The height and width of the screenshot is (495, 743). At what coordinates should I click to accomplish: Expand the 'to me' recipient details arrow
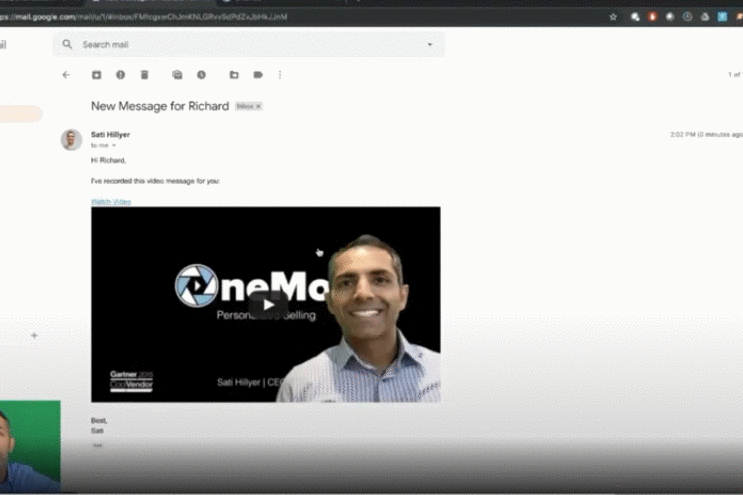click(114, 145)
